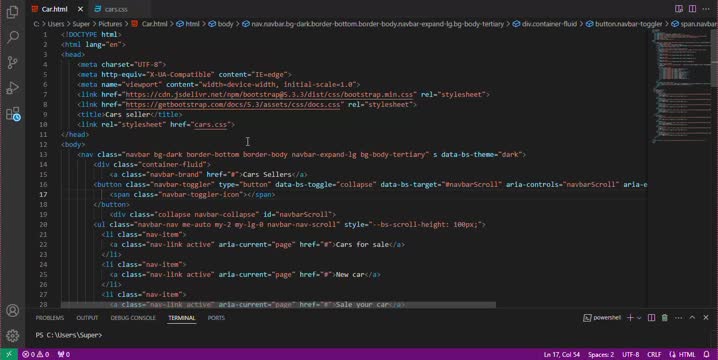Click line number 13 in the gutter
The image size is (718, 360).
43,155
